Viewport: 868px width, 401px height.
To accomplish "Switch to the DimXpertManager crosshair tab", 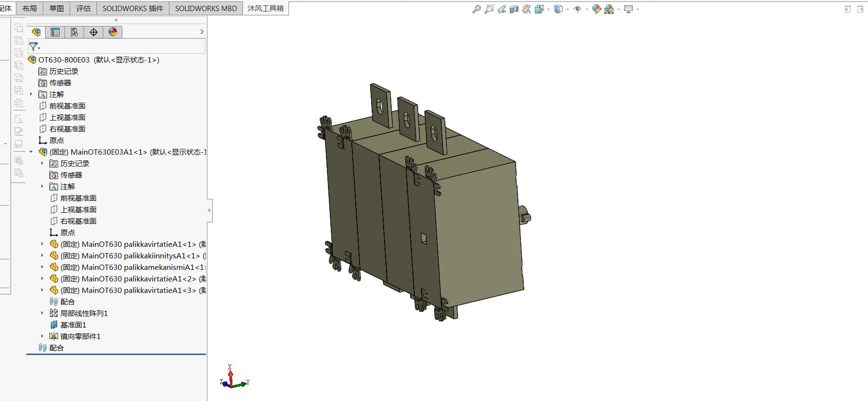I will (x=94, y=32).
